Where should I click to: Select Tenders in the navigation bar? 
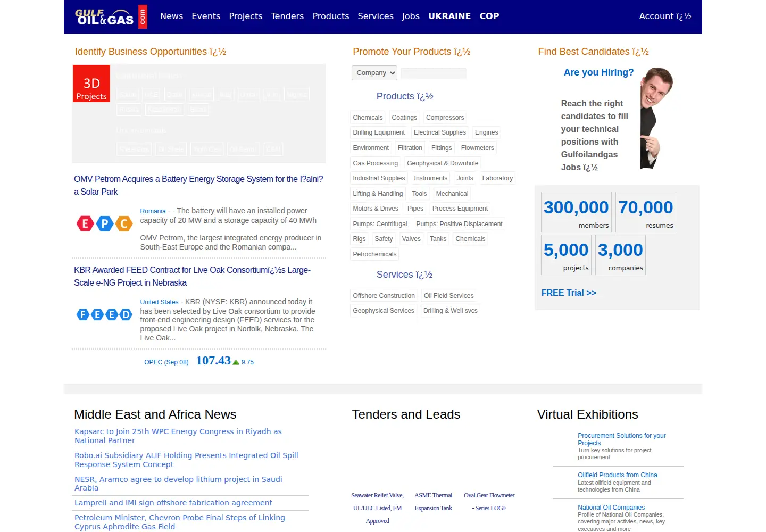click(x=287, y=16)
